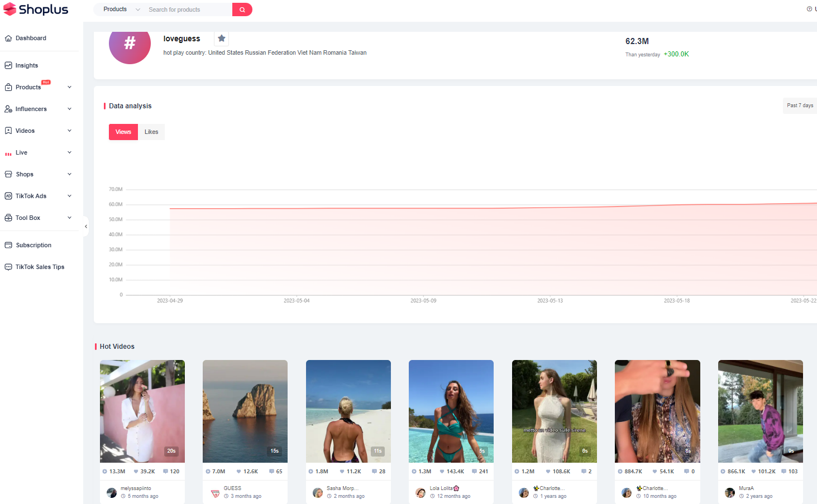The width and height of the screenshot is (817, 504).
Task: Click the Hot Videos section heading
Action: tap(117, 347)
